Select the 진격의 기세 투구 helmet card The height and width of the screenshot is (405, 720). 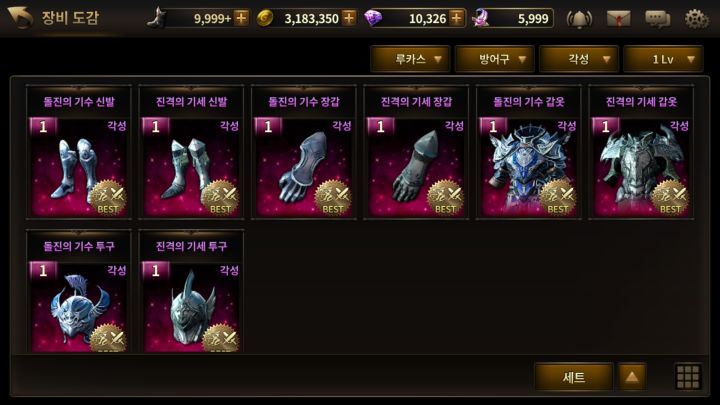191,292
